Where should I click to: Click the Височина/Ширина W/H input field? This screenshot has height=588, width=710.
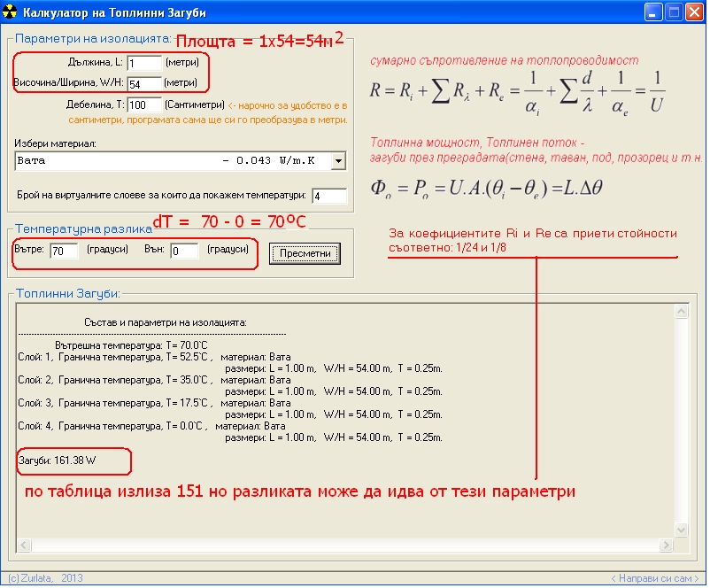144,83
